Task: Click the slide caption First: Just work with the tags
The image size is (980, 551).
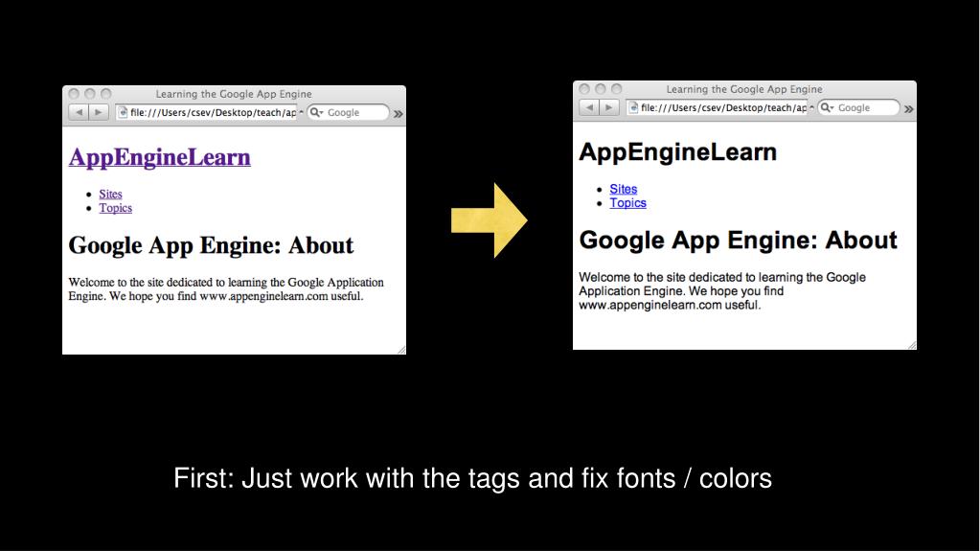Action: pos(472,478)
